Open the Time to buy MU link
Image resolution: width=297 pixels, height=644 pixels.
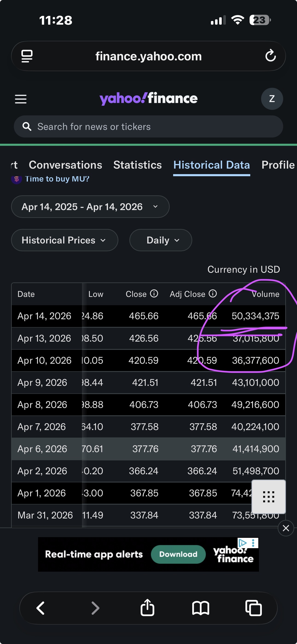[57, 179]
